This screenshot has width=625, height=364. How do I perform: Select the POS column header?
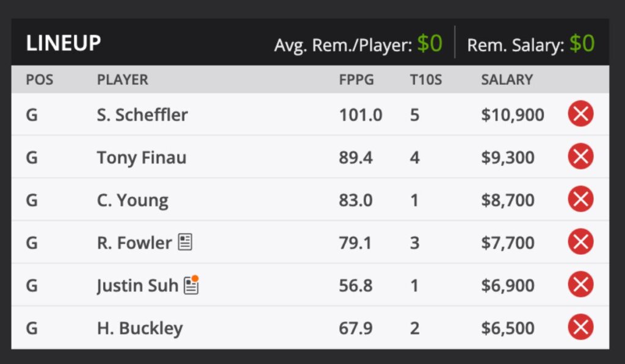[39, 79]
